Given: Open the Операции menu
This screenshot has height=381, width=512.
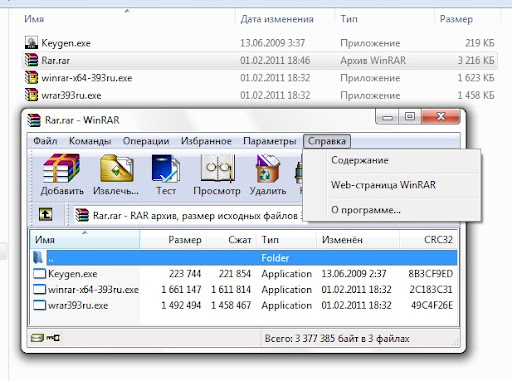Looking at the screenshot, I should (146, 141).
